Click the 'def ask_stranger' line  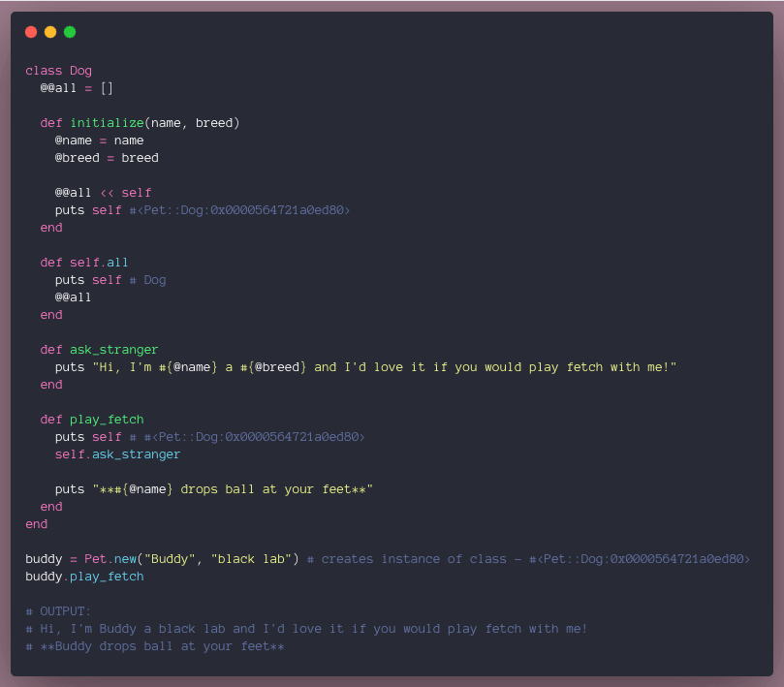click(100, 350)
